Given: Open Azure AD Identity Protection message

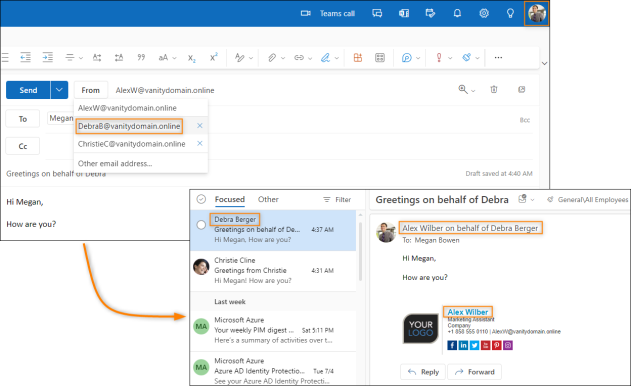Looking at the screenshot, I should pos(273,369).
